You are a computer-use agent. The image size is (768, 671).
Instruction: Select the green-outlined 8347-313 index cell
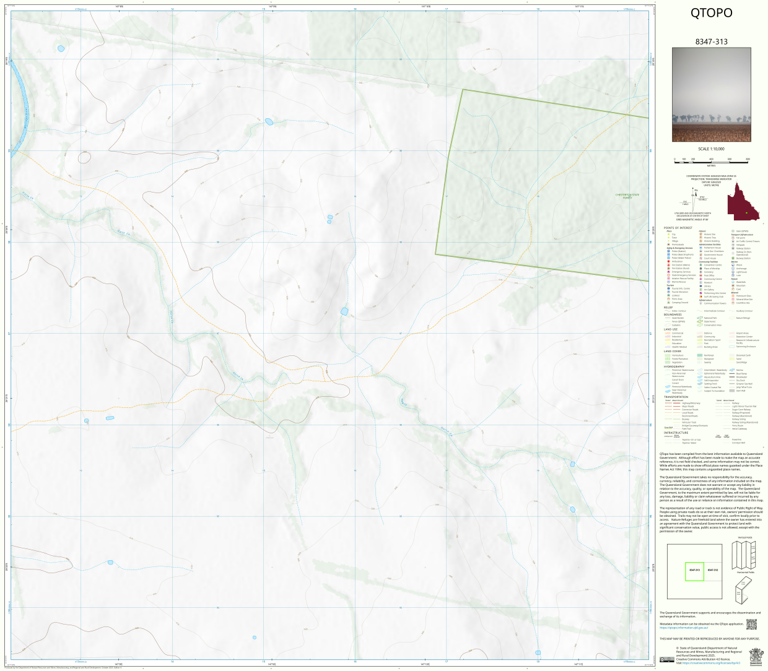695,571
